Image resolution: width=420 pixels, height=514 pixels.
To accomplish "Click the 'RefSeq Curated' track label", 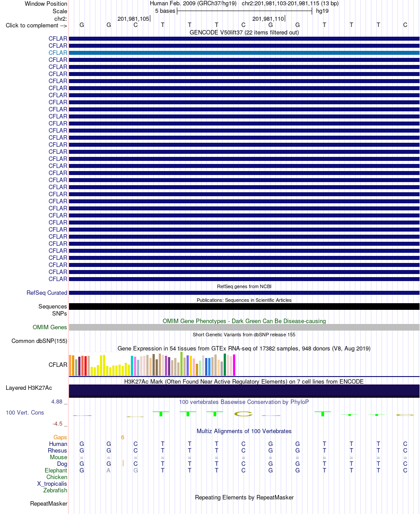I will coord(47,293).
